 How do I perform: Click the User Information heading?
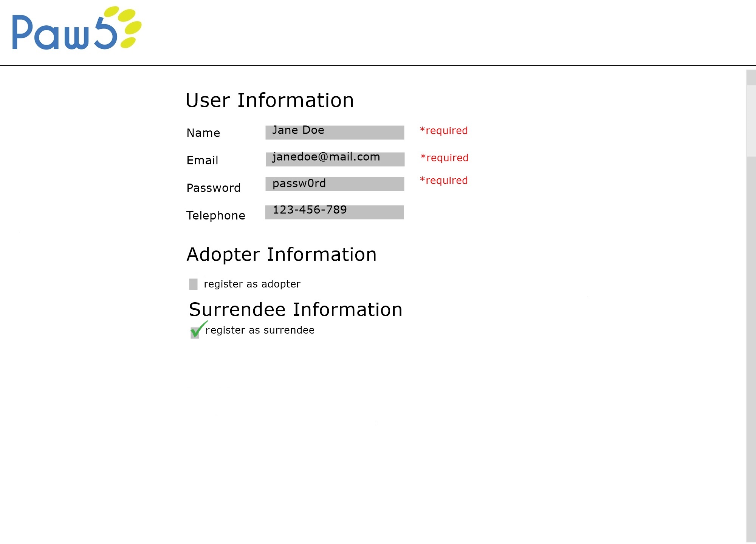[270, 100]
